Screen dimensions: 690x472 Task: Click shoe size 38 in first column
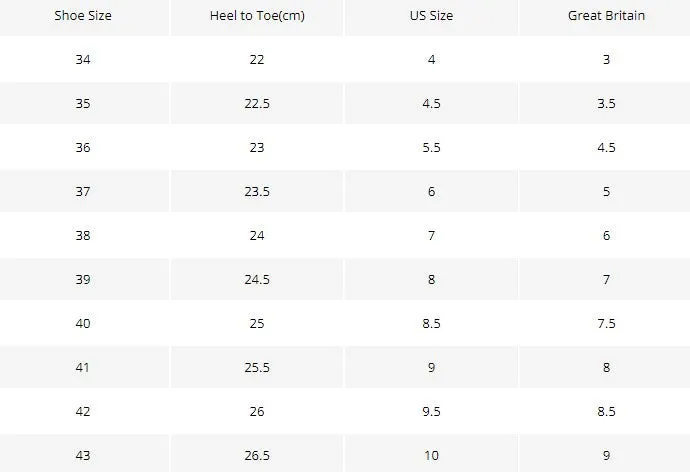83,235
